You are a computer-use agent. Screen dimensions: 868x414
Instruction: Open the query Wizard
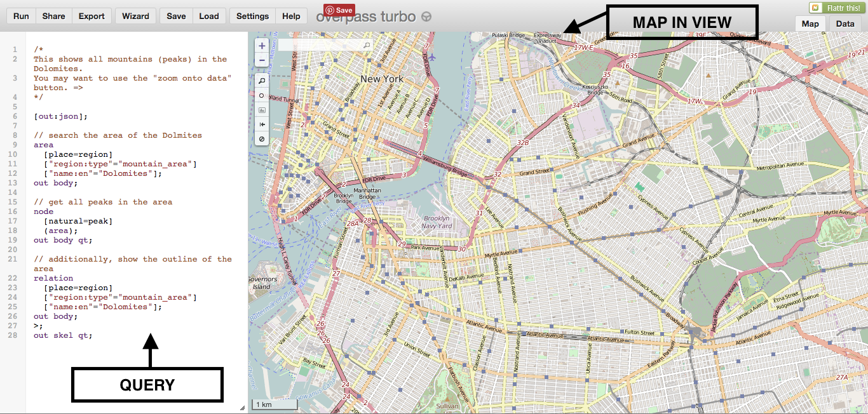[135, 16]
